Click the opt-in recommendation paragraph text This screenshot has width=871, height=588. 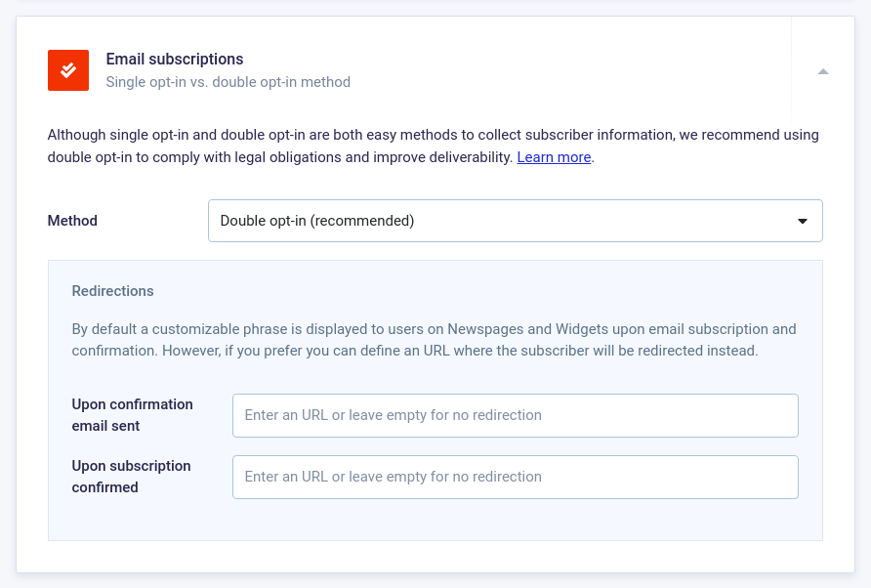click(x=433, y=147)
